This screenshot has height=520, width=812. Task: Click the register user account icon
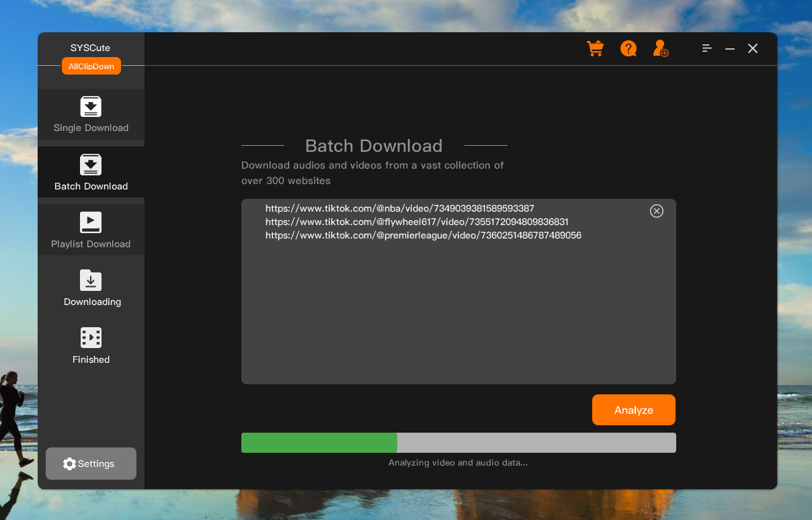point(661,48)
